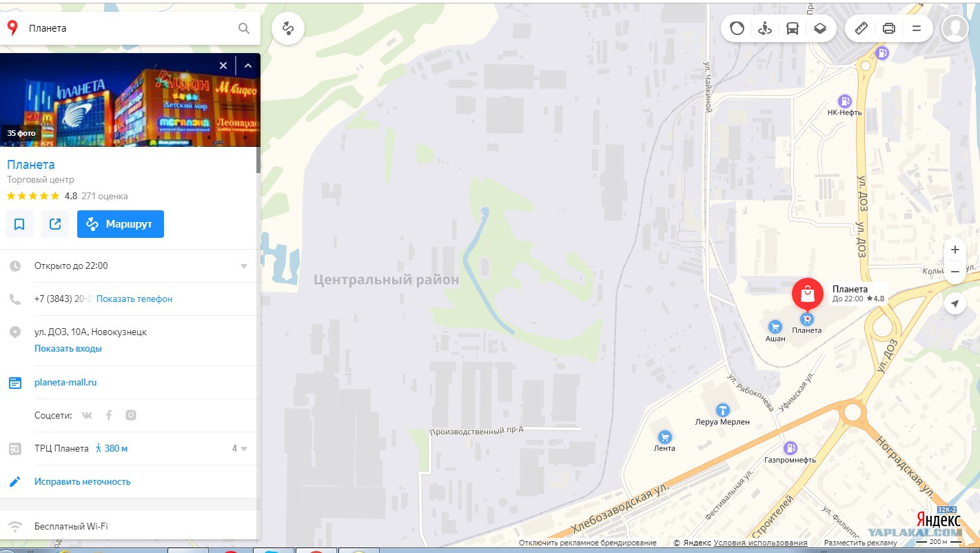Expand the opening hours dropdown arrow
Screen dimensions: 980x553
tap(244, 266)
